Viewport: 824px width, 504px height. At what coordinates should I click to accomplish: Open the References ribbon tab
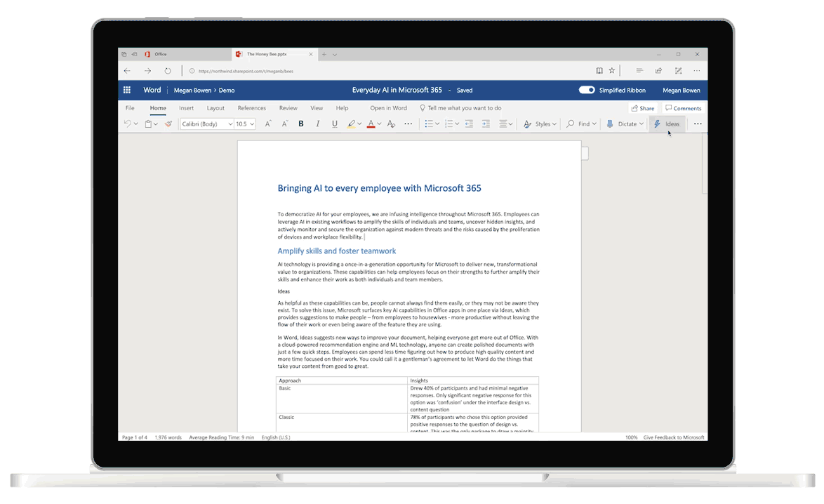point(251,107)
